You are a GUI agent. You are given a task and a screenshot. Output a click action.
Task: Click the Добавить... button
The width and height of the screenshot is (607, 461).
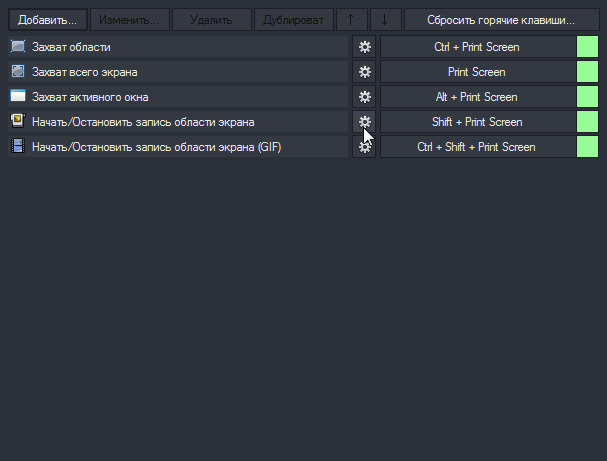[48, 20]
